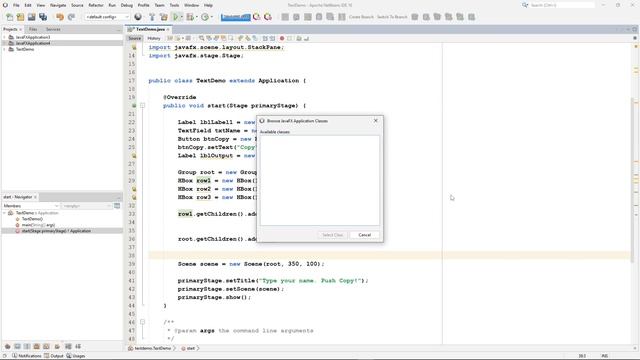This screenshot has width=640, height=360.
Task: Click the Switch To Branch toolbar label
Action: click(x=392, y=17)
